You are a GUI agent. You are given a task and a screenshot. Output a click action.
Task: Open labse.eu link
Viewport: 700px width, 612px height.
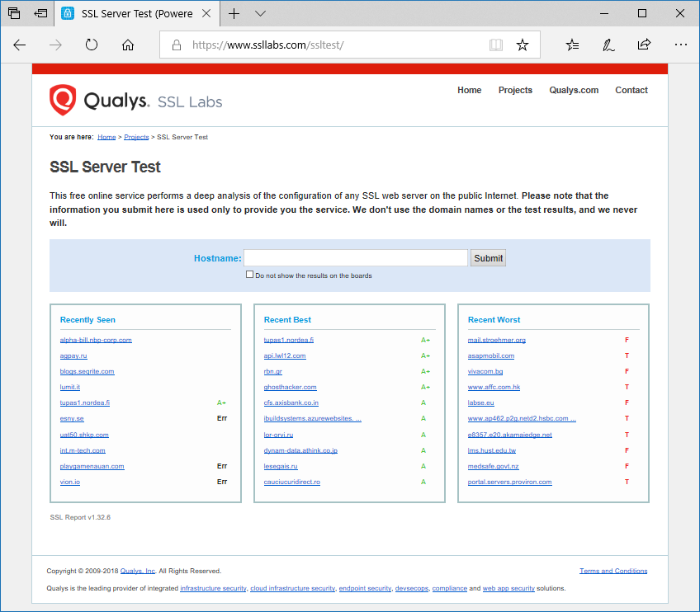(481, 403)
